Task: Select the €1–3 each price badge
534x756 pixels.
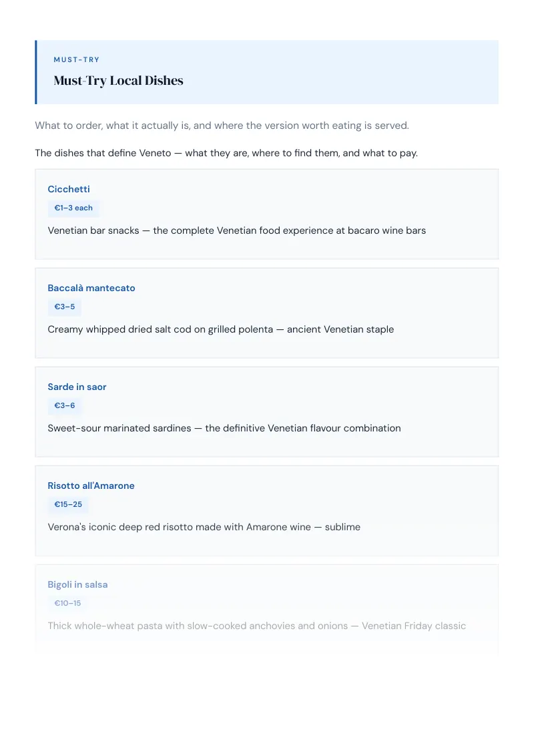Action: [73, 208]
